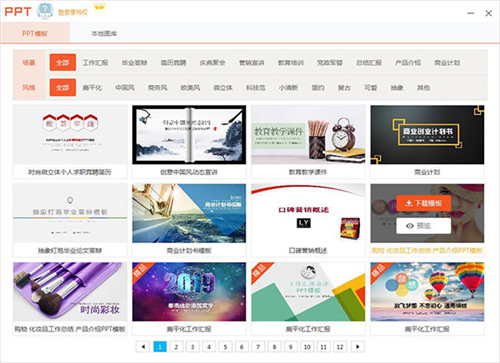The image size is (500, 363).
Task: Open the 口碑营销概述 template thumbnail
Action: 308,213
